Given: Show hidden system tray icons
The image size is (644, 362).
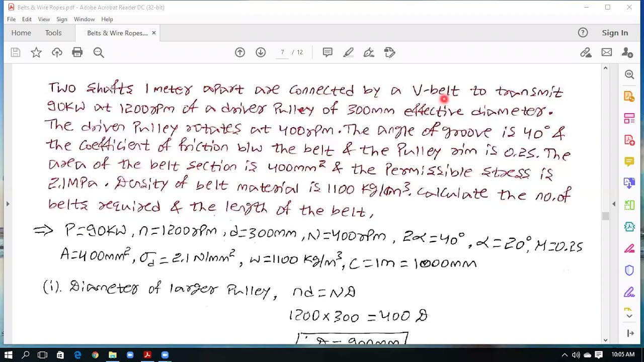Looking at the screenshot, I should pyautogui.click(x=565, y=355).
